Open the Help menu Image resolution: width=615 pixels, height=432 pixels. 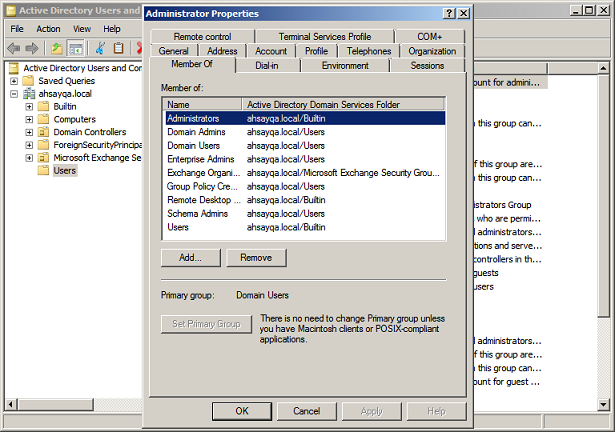(112, 29)
